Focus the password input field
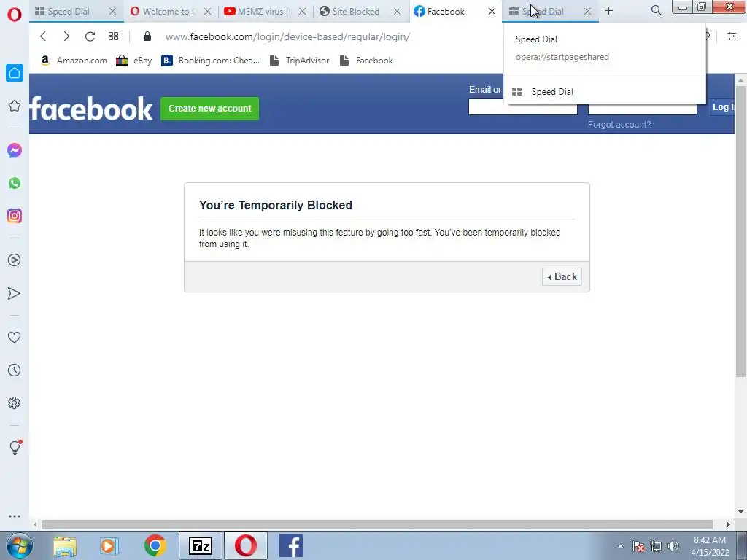Screen dimensions: 747x560 (642, 109)
